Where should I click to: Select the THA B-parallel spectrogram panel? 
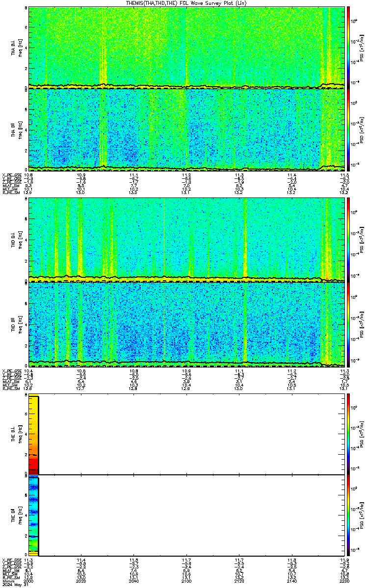point(186,129)
